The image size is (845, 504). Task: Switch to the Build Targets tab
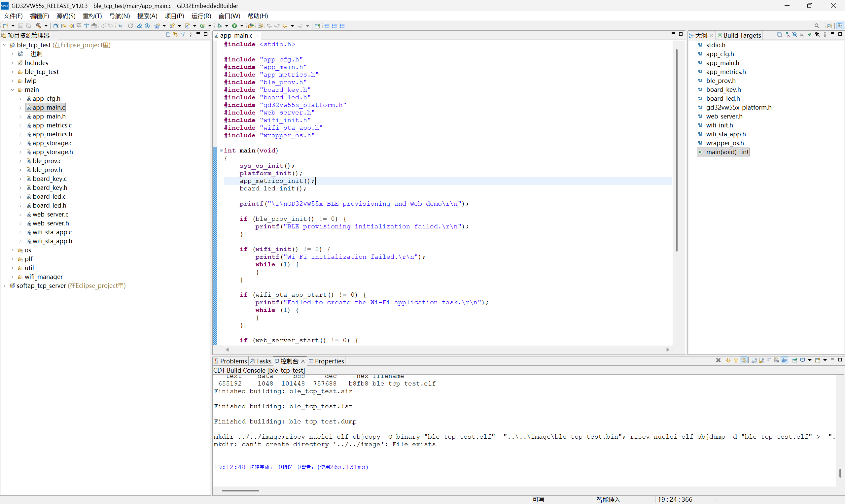(x=739, y=35)
